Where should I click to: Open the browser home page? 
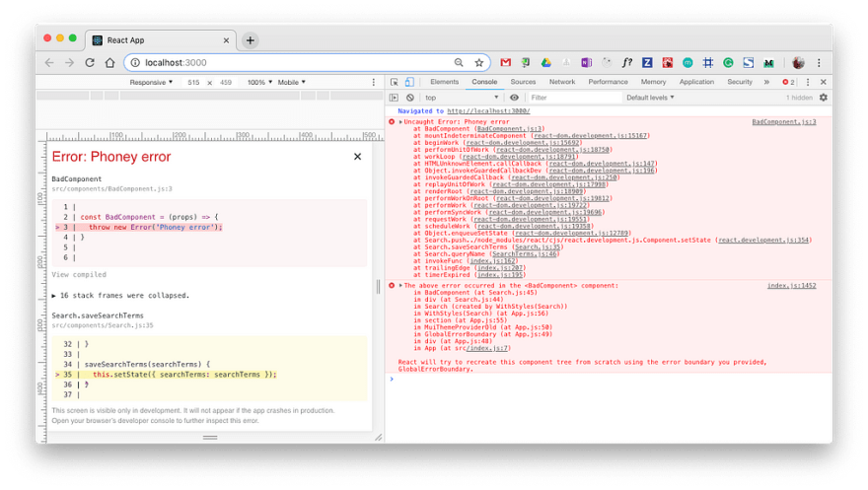pyautogui.click(x=109, y=62)
